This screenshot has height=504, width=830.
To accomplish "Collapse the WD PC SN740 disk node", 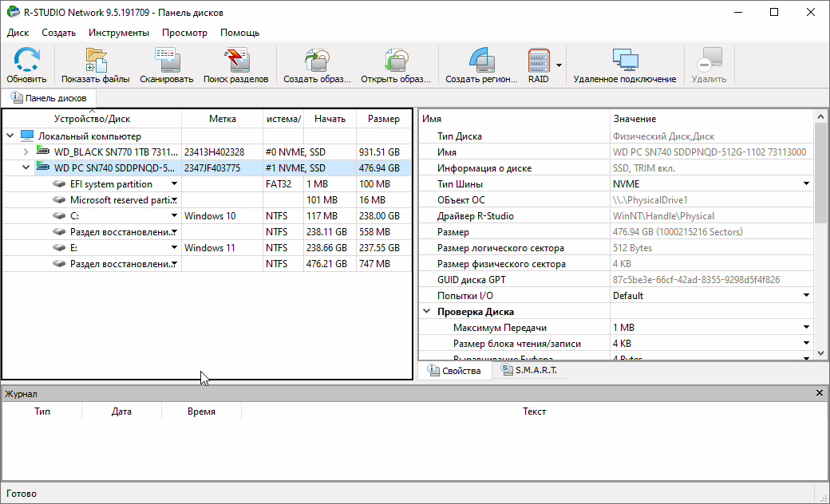I will [26, 167].
